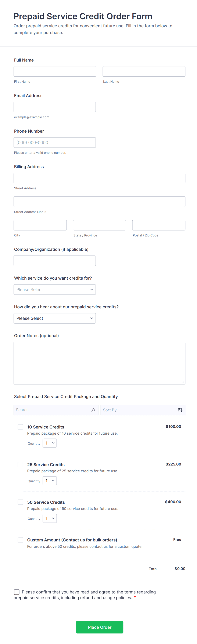Check the 10 Service Credits checkbox

(20, 427)
